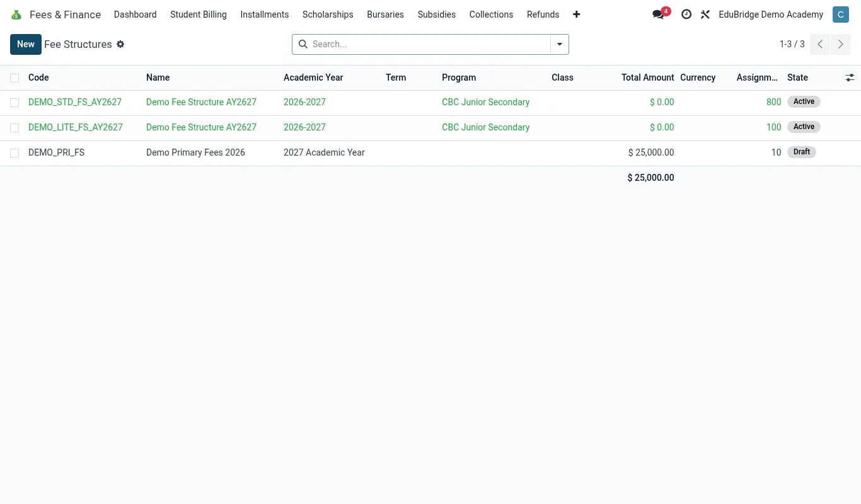Sort by the Assignments column header
861x504 pixels.
(757, 77)
